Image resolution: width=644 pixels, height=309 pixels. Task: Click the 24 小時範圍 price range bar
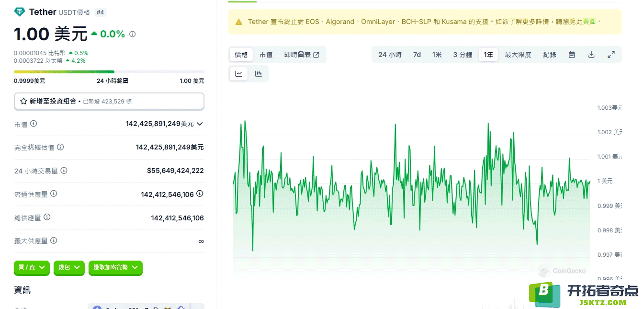pos(109,72)
